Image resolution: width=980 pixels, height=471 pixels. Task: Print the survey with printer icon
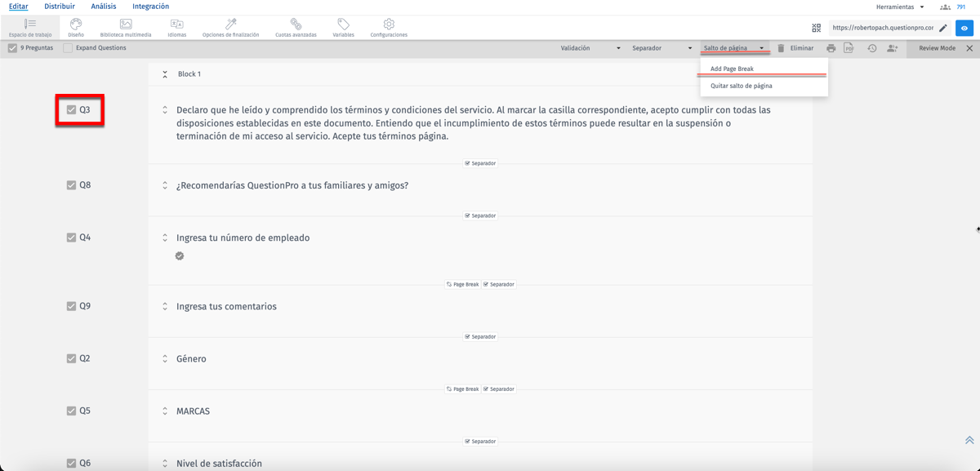pyautogui.click(x=831, y=48)
